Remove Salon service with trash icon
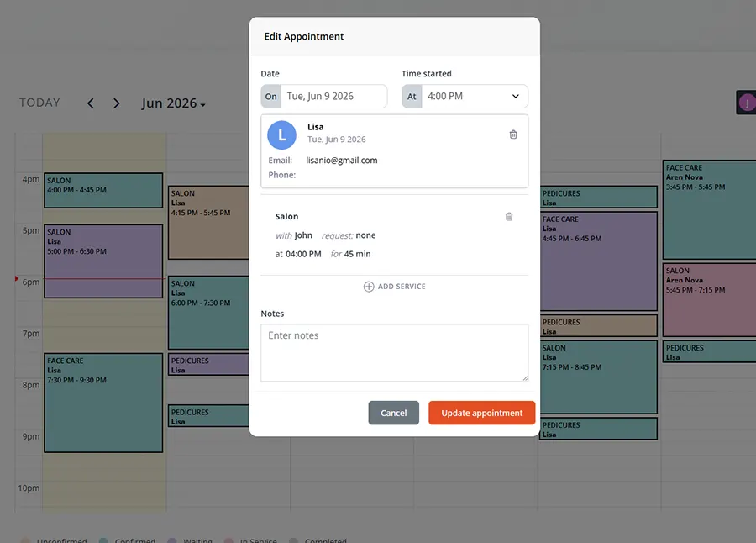The width and height of the screenshot is (756, 543). click(509, 217)
